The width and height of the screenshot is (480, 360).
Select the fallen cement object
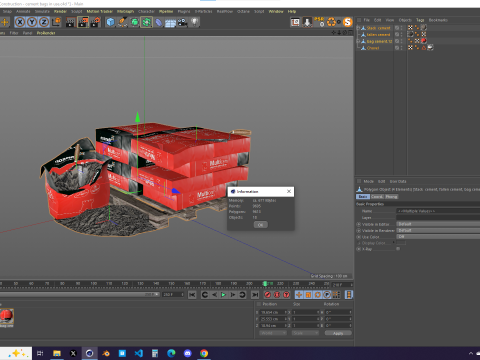(x=378, y=35)
